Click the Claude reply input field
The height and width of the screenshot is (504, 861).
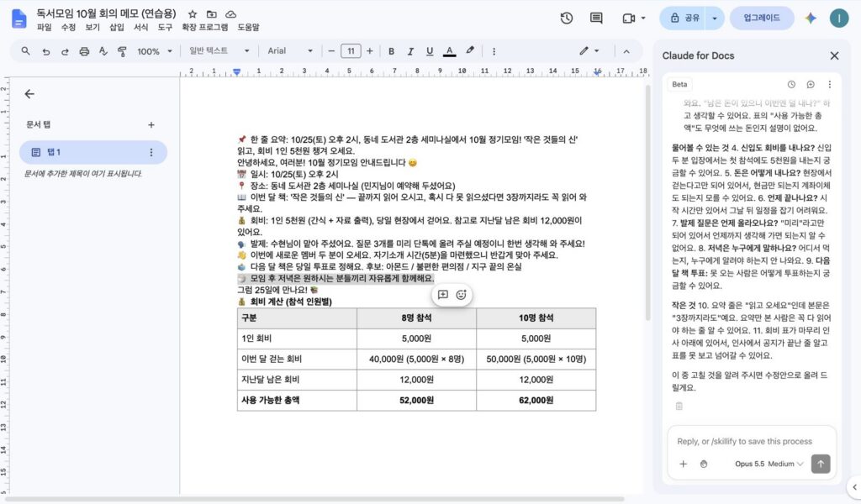click(751, 441)
